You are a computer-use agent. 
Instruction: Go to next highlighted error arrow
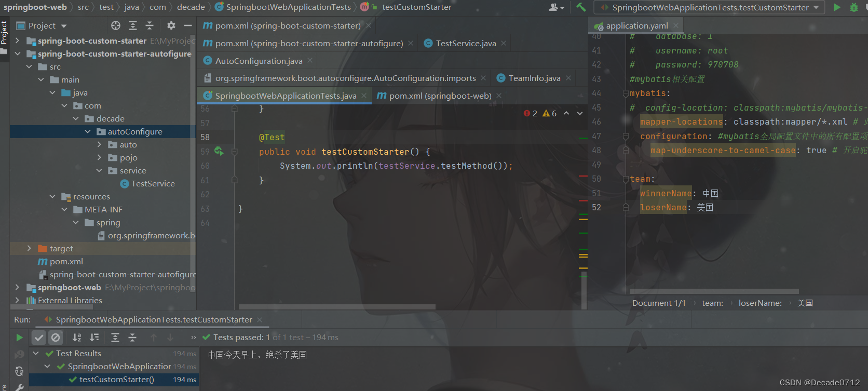580,113
